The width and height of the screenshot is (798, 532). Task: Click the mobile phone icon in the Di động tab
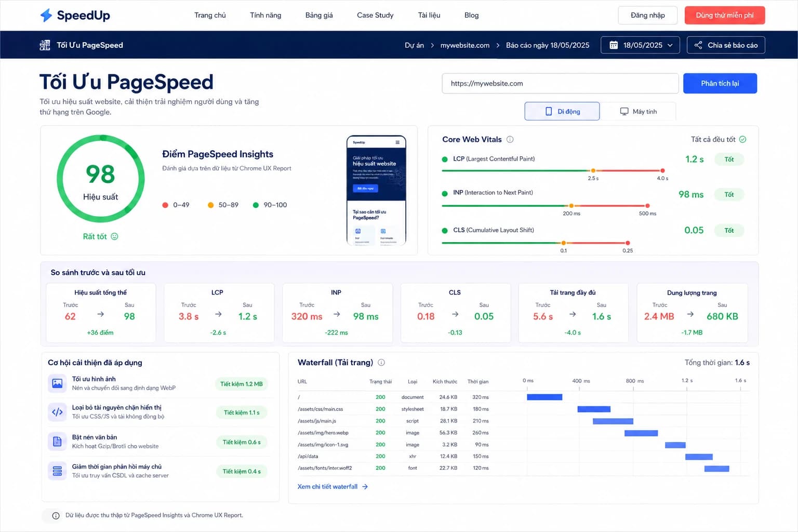pos(549,111)
